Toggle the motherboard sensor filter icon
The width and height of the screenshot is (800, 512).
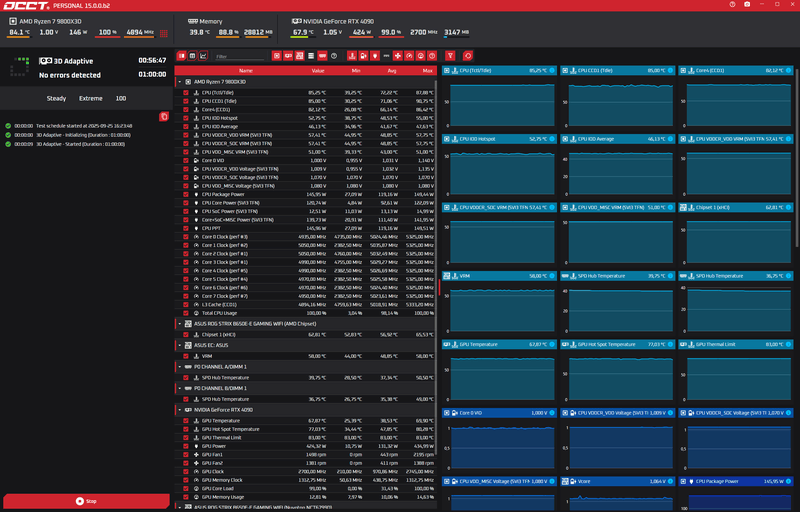[299, 56]
